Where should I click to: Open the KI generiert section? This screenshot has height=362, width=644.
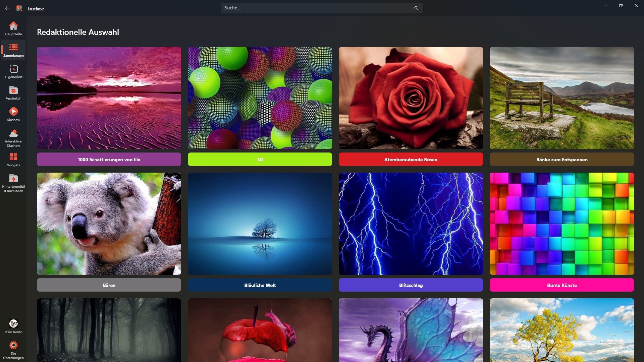point(13,71)
